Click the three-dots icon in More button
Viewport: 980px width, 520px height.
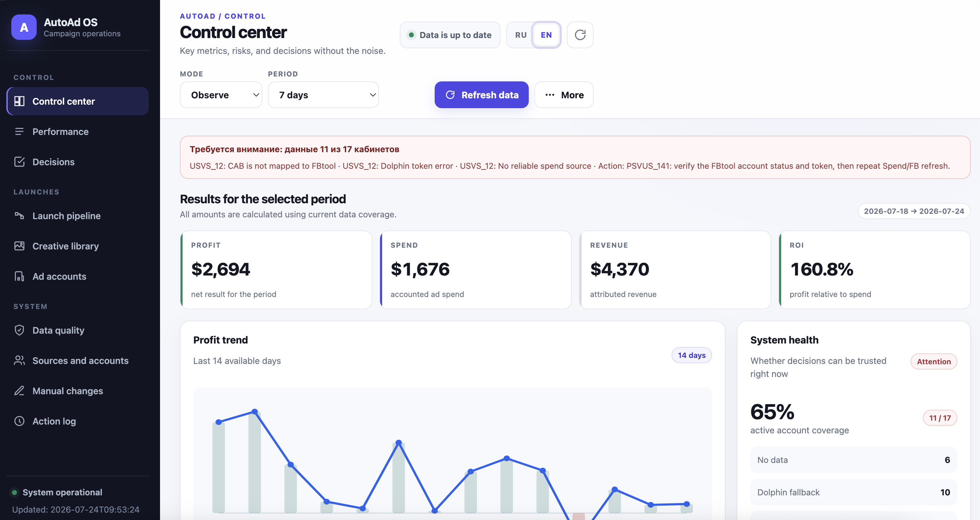[x=550, y=95]
